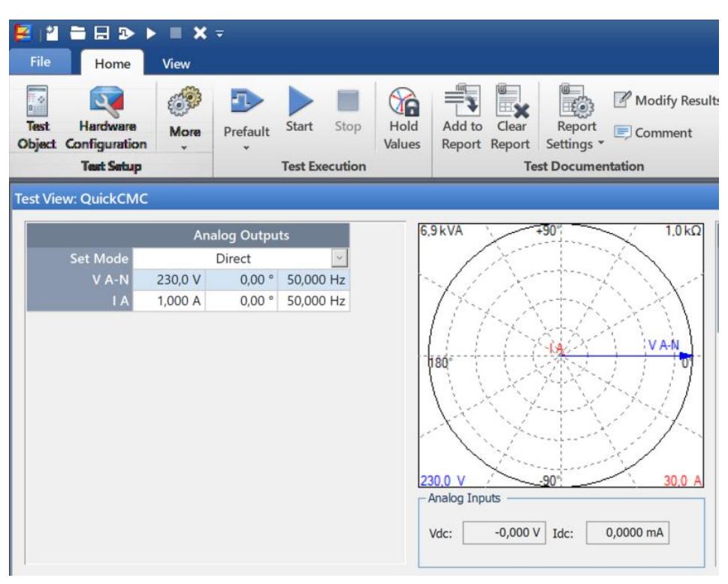
Task: Open file using the folder quick access icon
Action: coord(77,33)
